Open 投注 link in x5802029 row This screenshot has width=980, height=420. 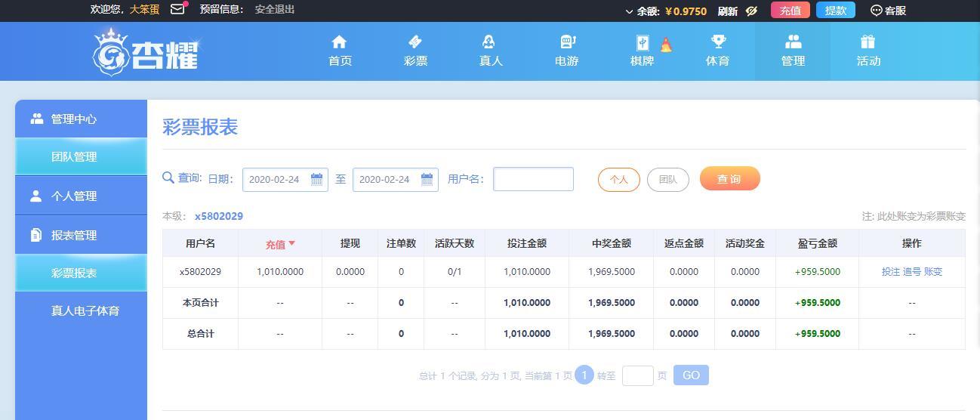pyautogui.click(x=891, y=271)
